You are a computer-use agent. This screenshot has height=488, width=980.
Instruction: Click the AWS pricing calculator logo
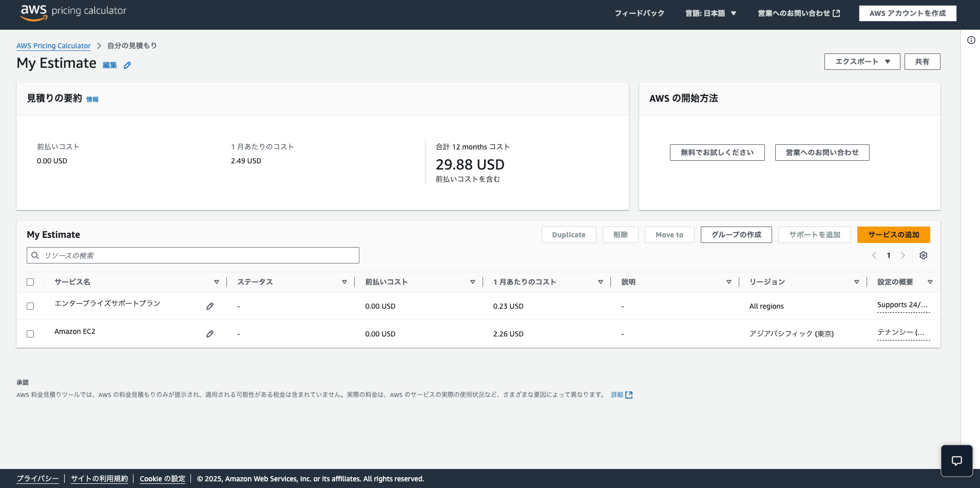tap(73, 12)
